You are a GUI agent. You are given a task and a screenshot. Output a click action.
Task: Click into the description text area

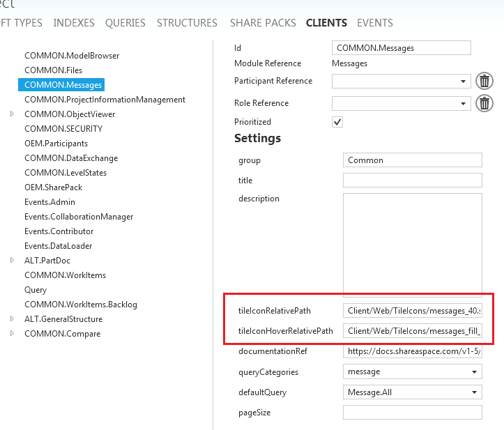pos(412,245)
